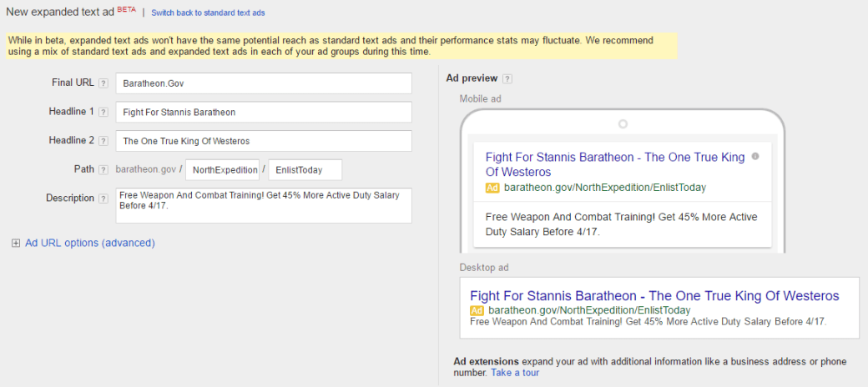Focus the Headline 2 input field
The image size is (868, 387).
(264, 141)
